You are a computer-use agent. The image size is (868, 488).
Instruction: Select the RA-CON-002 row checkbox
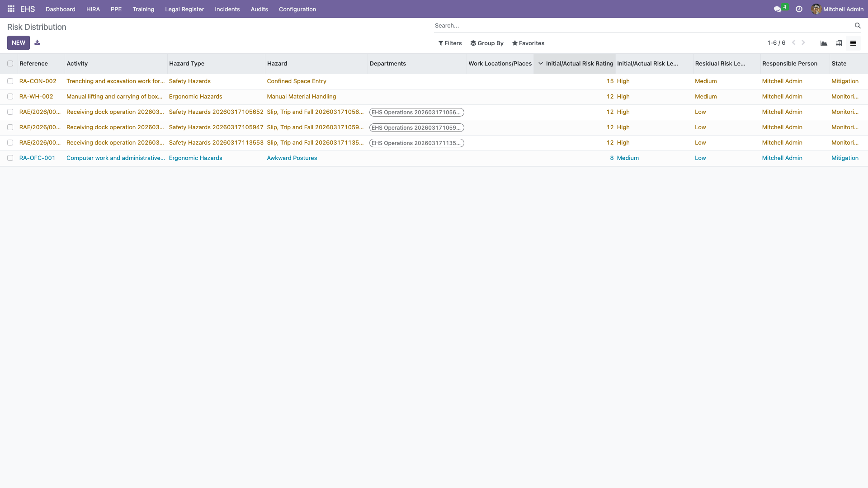pyautogui.click(x=10, y=81)
